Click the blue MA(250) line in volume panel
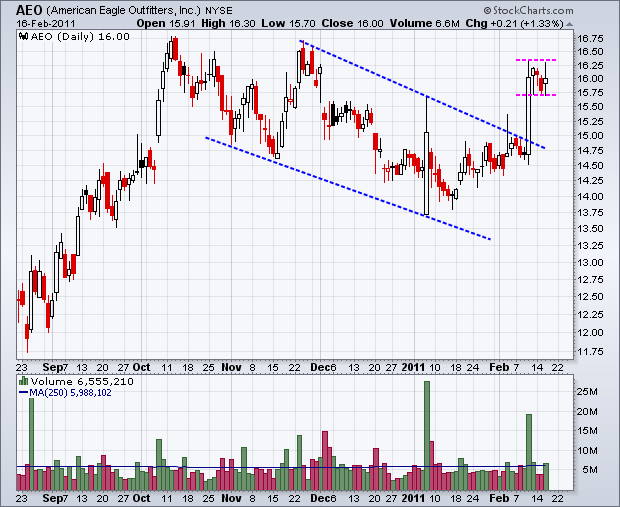 (x=282, y=467)
